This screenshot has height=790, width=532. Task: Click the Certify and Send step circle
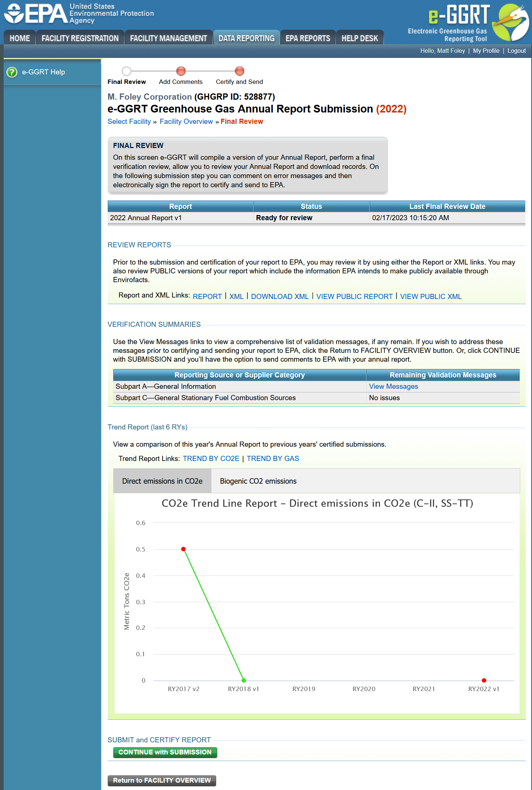239,71
